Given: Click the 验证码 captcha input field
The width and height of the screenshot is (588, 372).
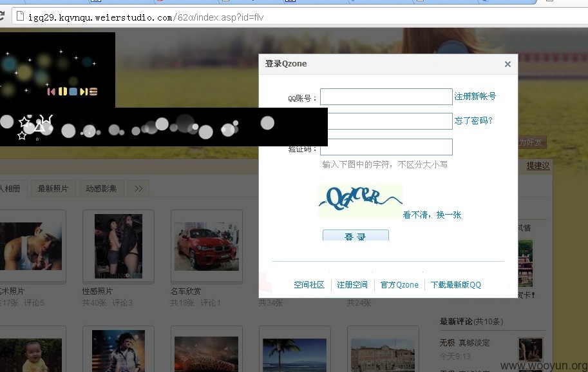Looking at the screenshot, I should click(x=386, y=147).
